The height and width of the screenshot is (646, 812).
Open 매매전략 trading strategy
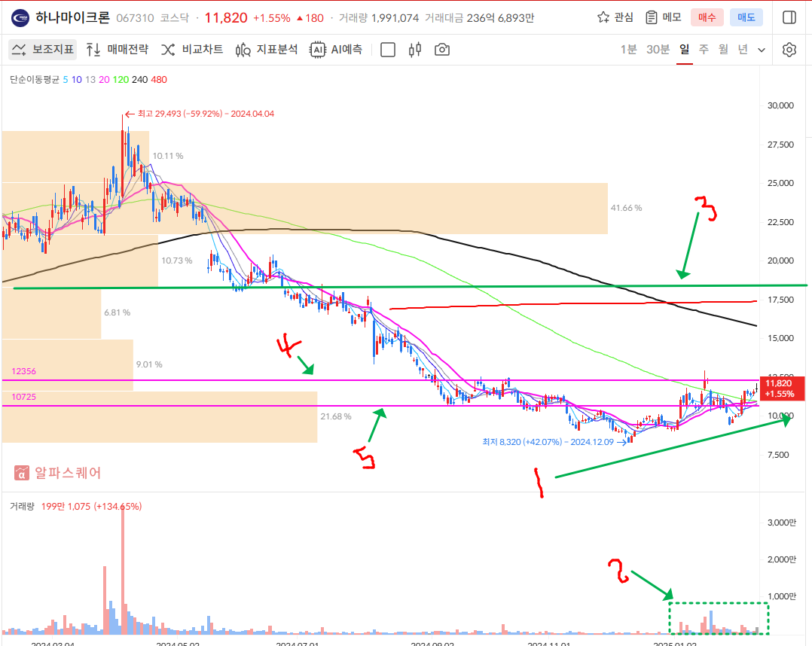pyautogui.click(x=117, y=50)
